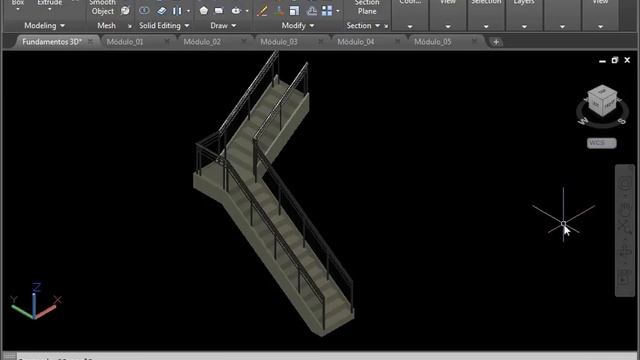The width and height of the screenshot is (640, 360).
Task: Expand the Modeling panel dropdown
Action: coord(62,26)
